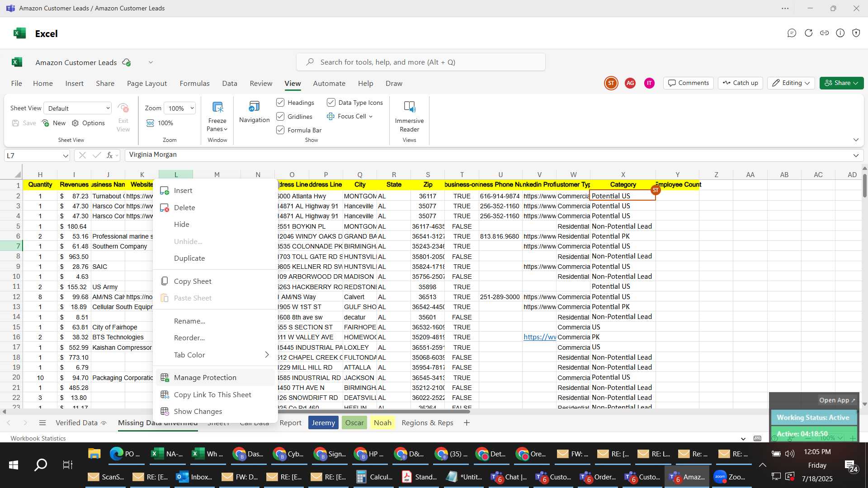
Task: Toggle the Gridlines checkbox
Action: [280, 116]
